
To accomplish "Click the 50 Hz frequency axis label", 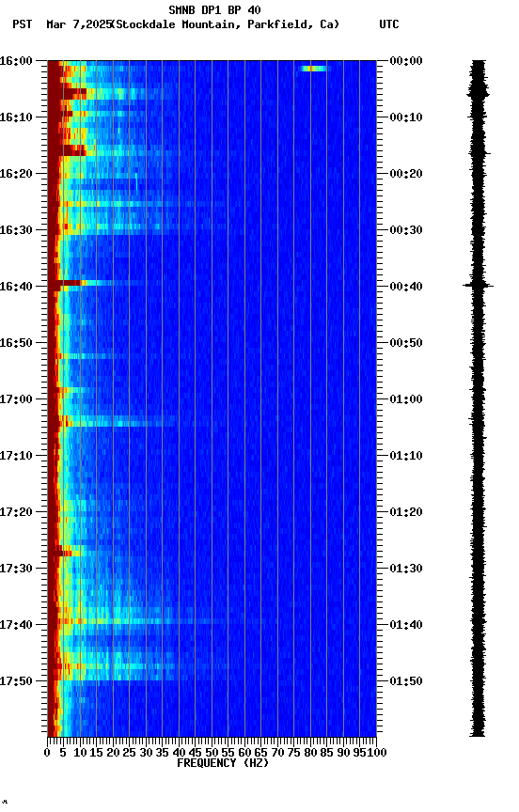I will pos(212,753).
